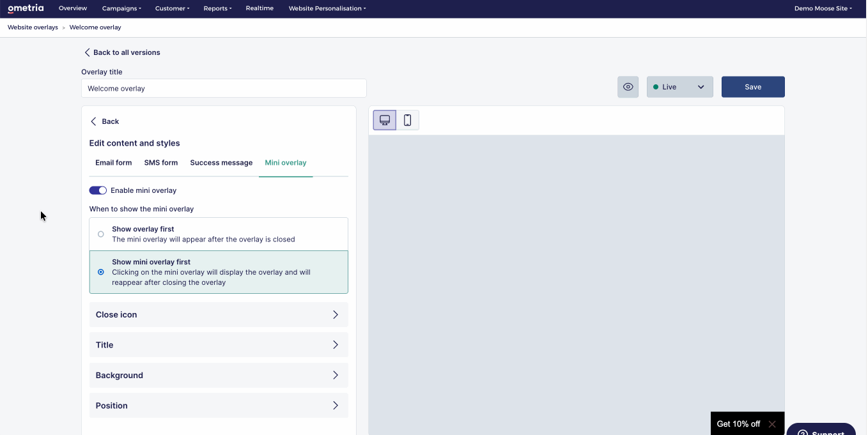Click the Back link in editor panel

(104, 121)
